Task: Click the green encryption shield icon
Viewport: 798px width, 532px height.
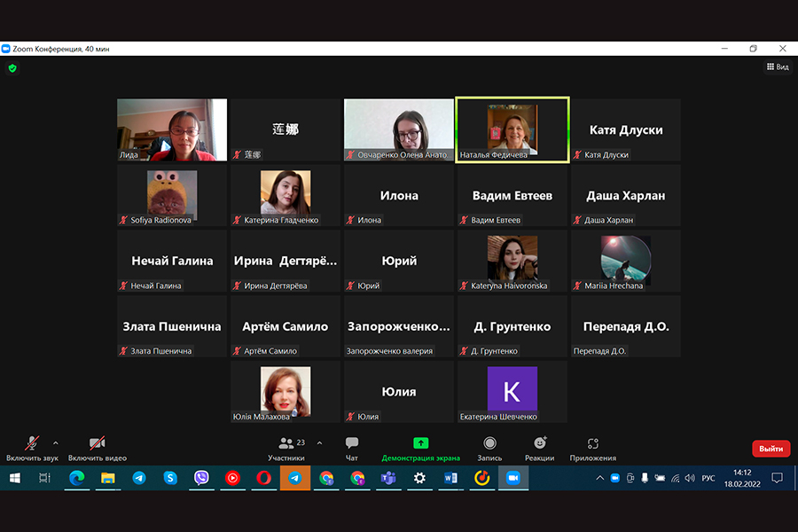Action: click(12, 67)
